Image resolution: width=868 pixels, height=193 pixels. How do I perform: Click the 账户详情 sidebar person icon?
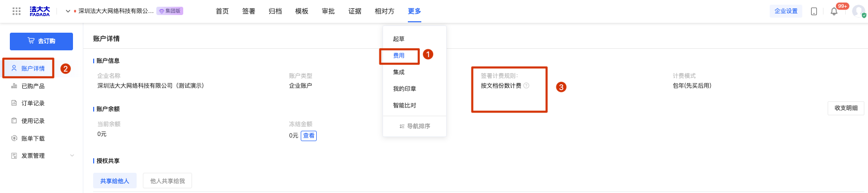pos(14,68)
